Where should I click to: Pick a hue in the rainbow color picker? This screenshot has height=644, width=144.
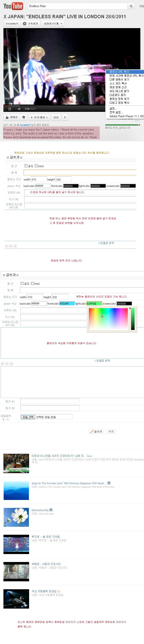coord(108,319)
